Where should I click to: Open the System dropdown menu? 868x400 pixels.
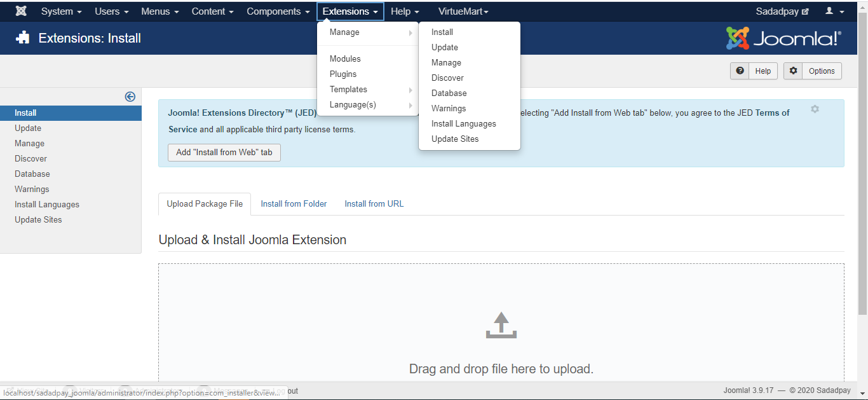pos(61,11)
